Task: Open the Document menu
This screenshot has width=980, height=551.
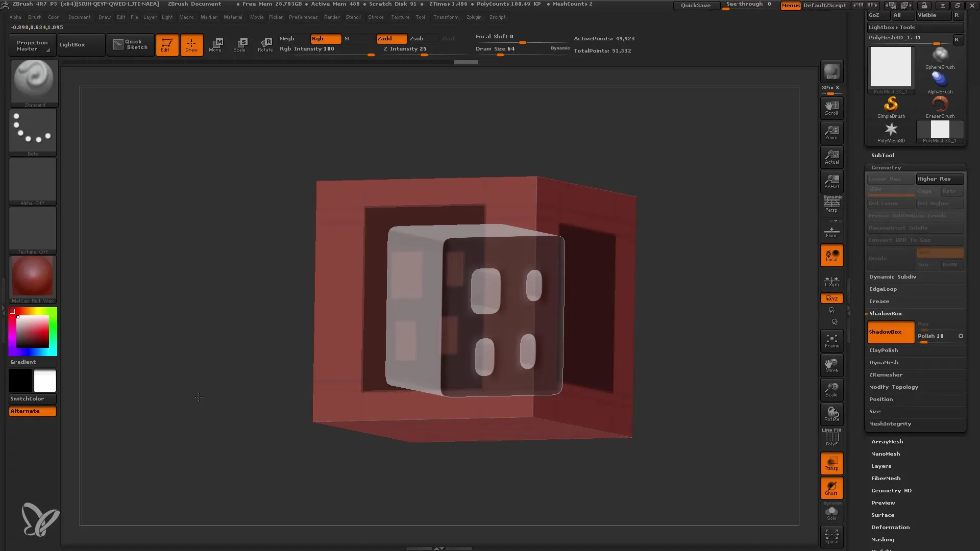Action: tap(79, 17)
